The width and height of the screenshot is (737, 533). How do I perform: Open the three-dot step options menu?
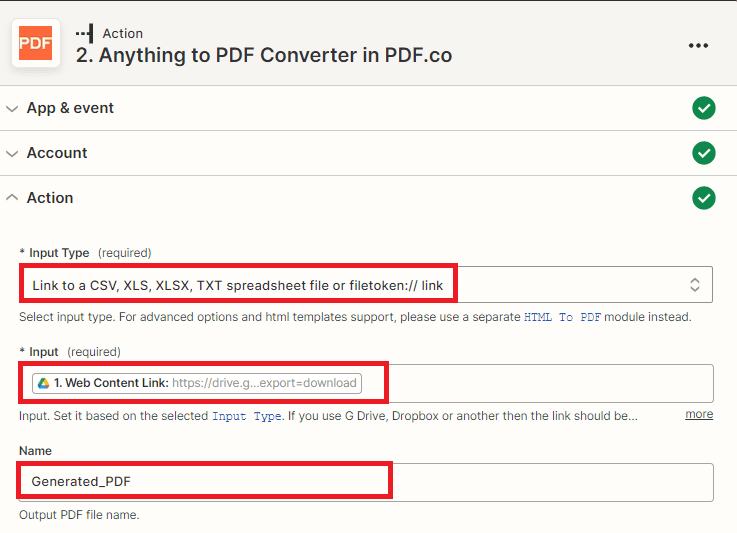[698, 45]
